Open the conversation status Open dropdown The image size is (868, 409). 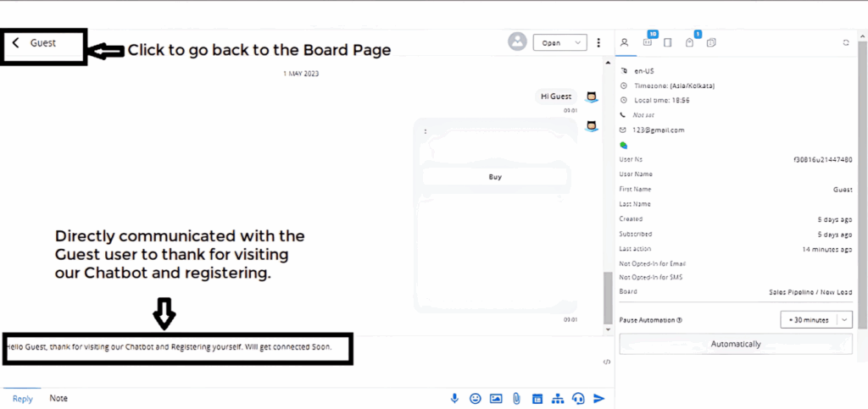(x=559, y=42)
